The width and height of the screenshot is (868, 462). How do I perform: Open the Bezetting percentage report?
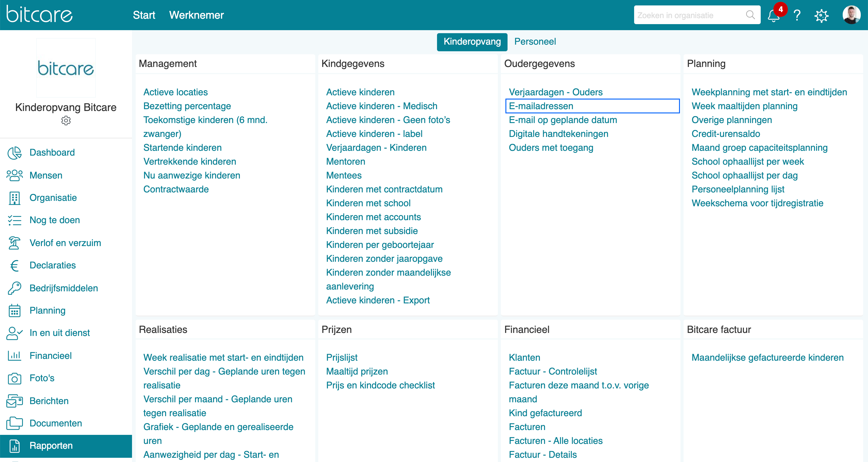[x=187, y=106]
